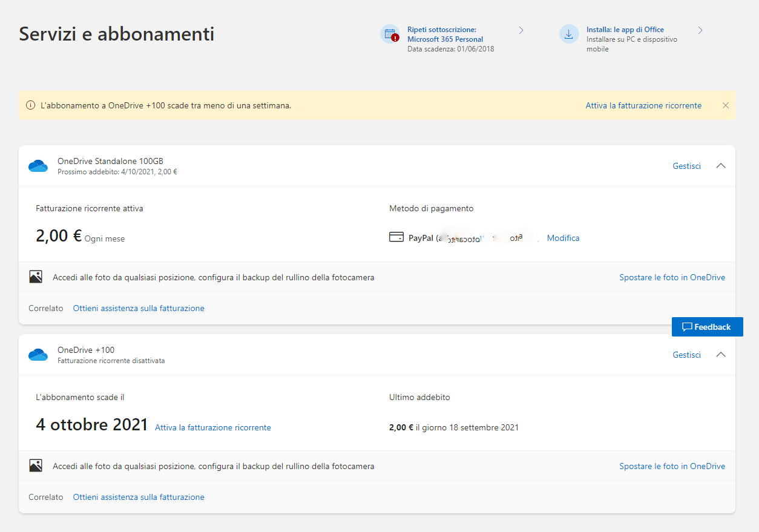
Task: Click Attiva la fatturazione ricorrente in the banner
Action: [x=643, y=105]
